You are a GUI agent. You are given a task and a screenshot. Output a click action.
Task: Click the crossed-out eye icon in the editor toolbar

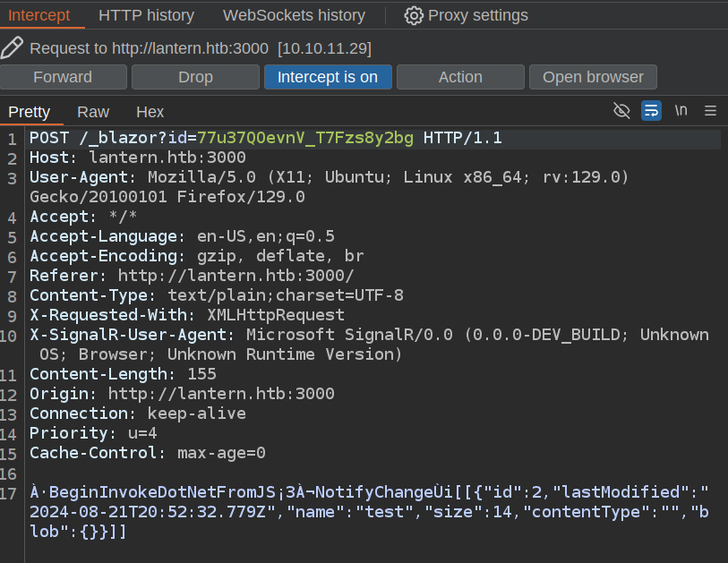621,111
